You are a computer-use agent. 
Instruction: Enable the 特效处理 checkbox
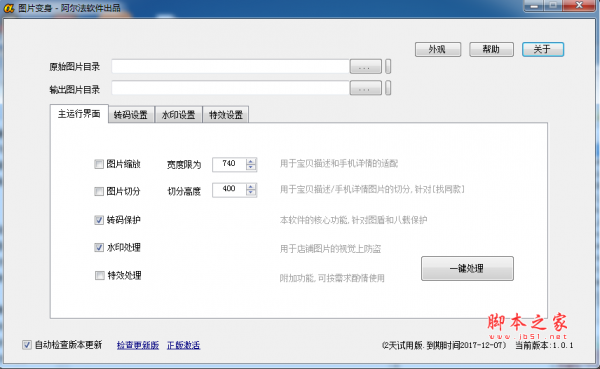pos(99,276)
